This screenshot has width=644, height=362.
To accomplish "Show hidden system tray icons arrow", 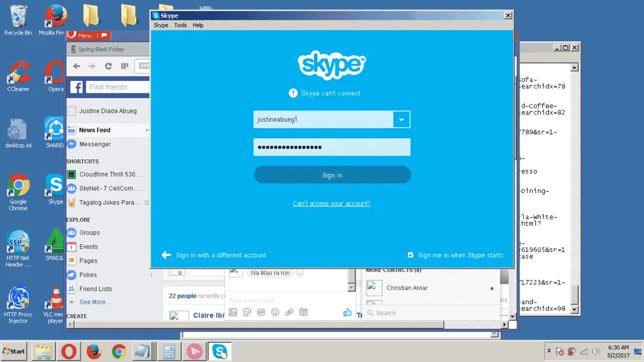I will [x=548, y=351].
